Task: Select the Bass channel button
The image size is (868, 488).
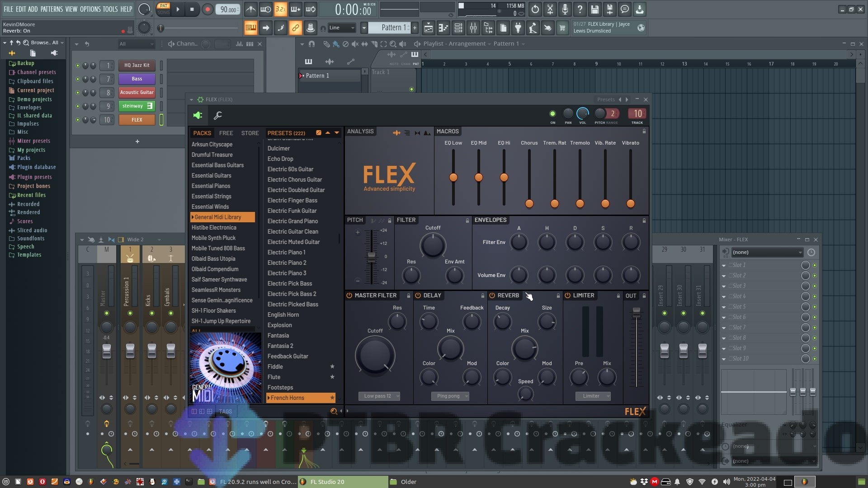Action: (137, 79)
